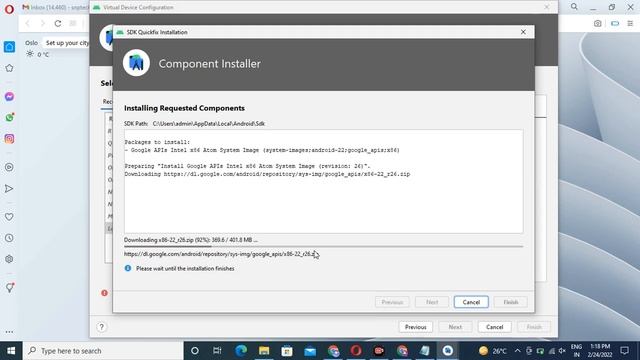Open sidebar three-dot setup menu
Image resolution: width=640 pixels, height=360 pixels.
(x=9, y=332)
